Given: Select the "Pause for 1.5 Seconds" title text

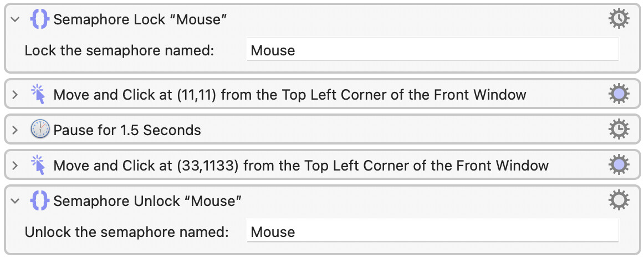Looking at the screenshot, I should coord(127,131).
